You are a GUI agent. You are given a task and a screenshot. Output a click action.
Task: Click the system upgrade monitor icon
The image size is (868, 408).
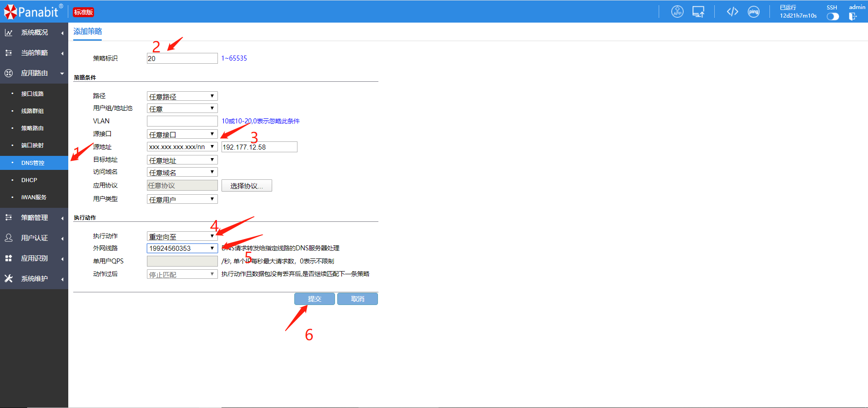pyautogui.click(x=698, y=12)
